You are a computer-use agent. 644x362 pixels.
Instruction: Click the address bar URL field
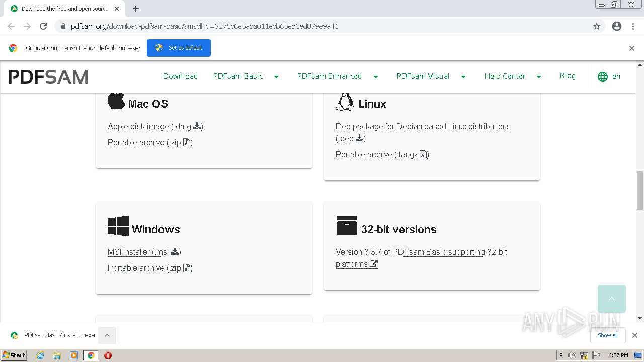point(322,26)
